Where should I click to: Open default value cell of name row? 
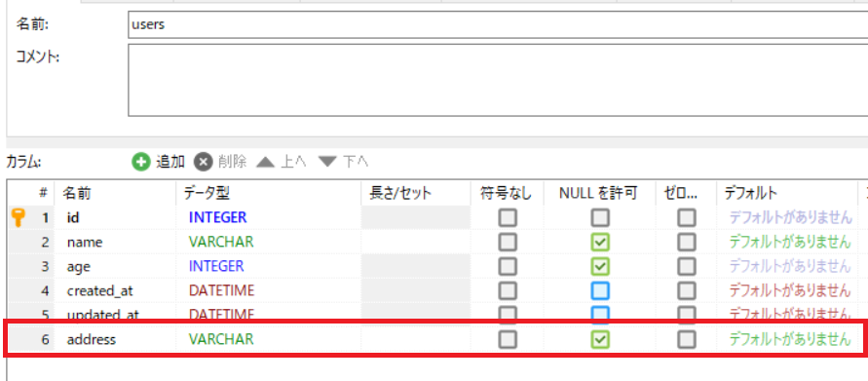point(789,242)
